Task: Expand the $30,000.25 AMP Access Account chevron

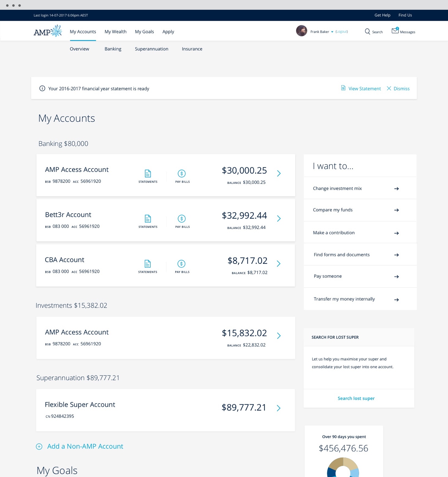Action: [279, 173]
